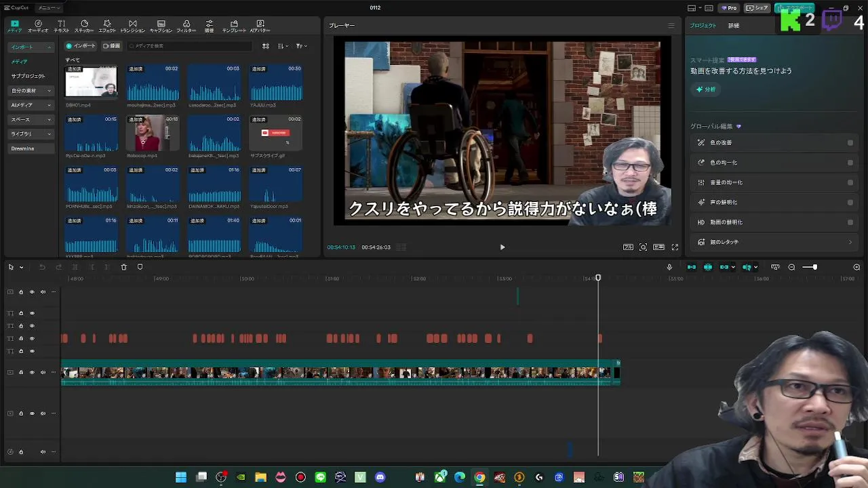
Task: Open the エフェクト (Effects) panel
Action: (107, 26)
